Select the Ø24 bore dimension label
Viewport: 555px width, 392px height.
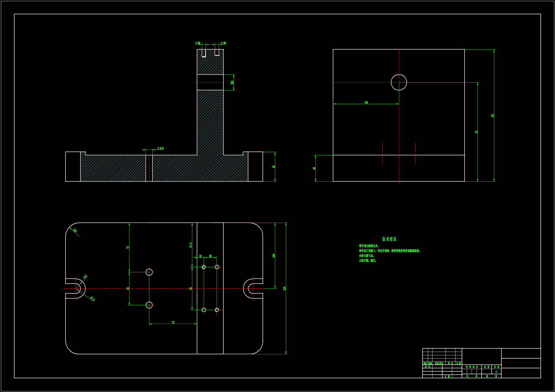232,82
